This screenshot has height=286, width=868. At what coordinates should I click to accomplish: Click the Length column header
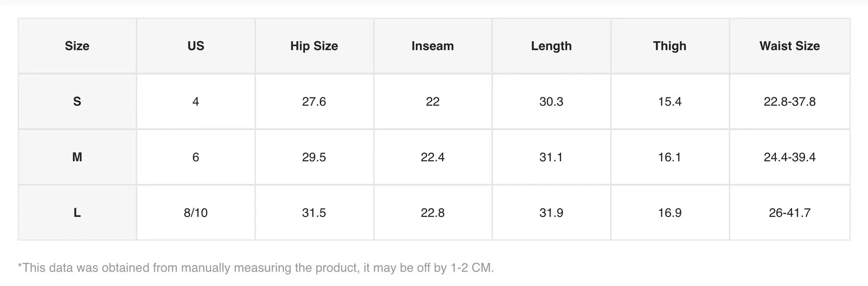[x=551, y=46]
